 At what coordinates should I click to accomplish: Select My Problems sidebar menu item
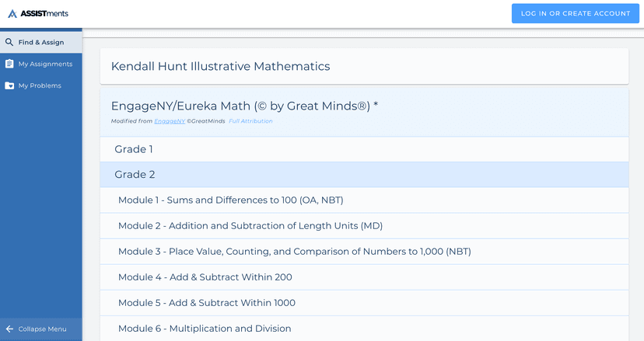pyautogui.click(x=40, y=85)
